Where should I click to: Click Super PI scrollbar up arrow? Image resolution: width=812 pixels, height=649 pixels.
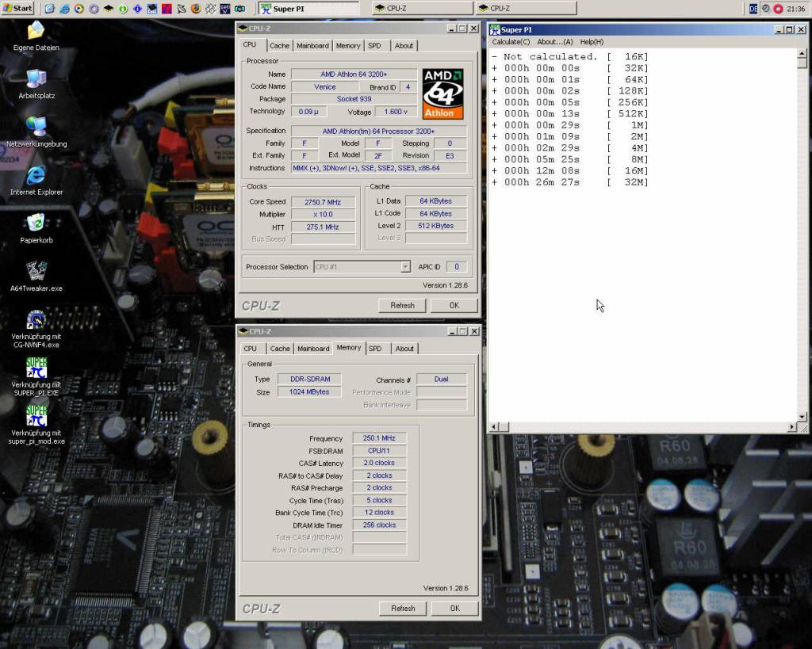[802, 53]
